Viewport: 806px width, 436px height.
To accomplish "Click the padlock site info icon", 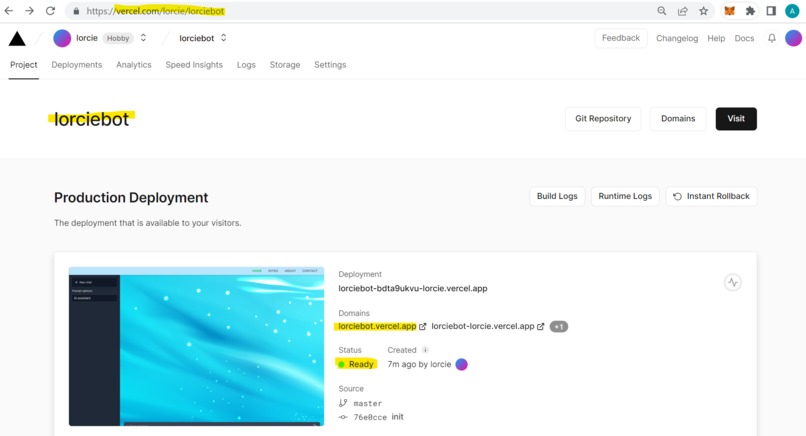I will point(76,11).
